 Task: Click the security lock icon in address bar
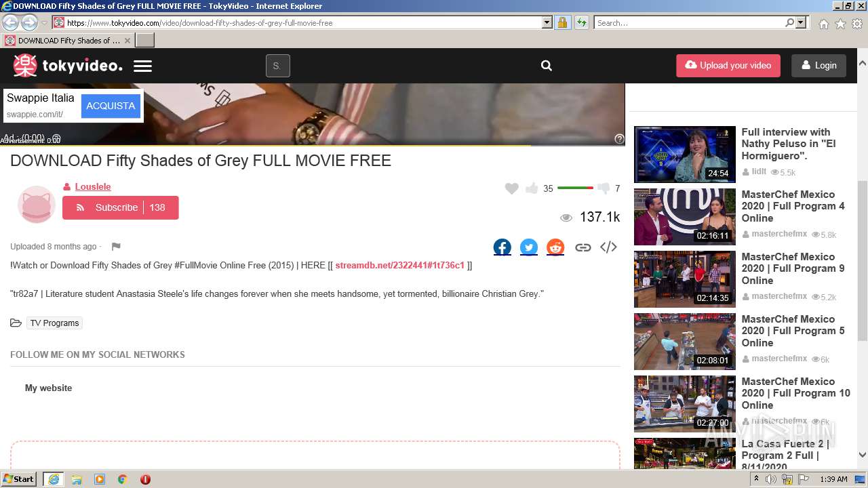pyautogui.click(x=562, y=22)
